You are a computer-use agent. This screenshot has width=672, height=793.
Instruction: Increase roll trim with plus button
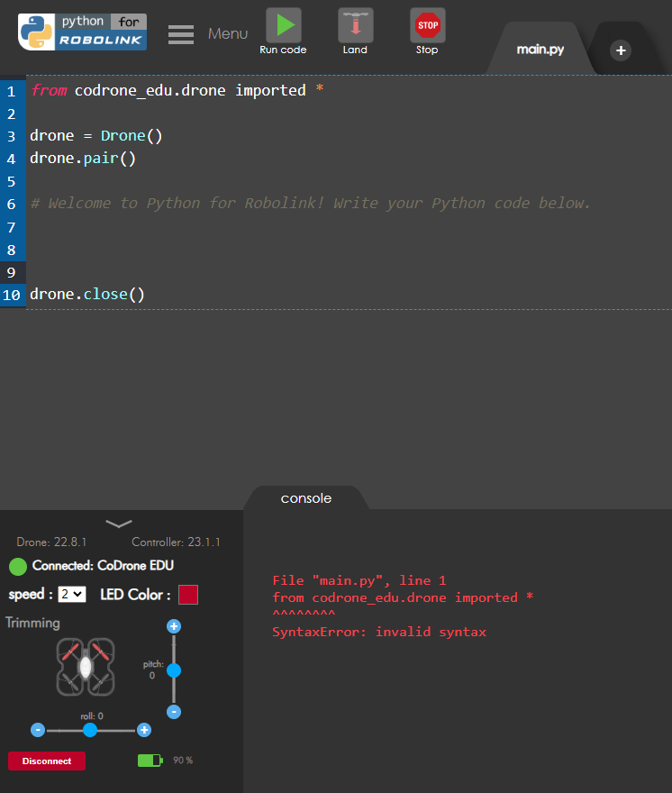click(143, 730)
